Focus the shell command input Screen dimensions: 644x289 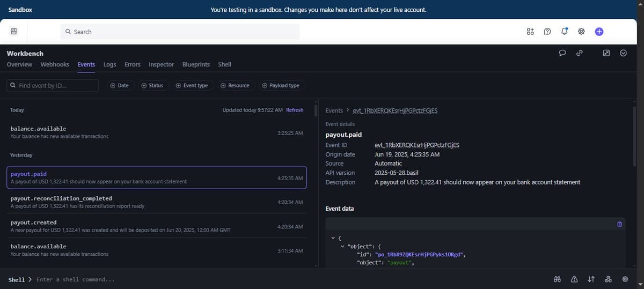coord(75,279)
